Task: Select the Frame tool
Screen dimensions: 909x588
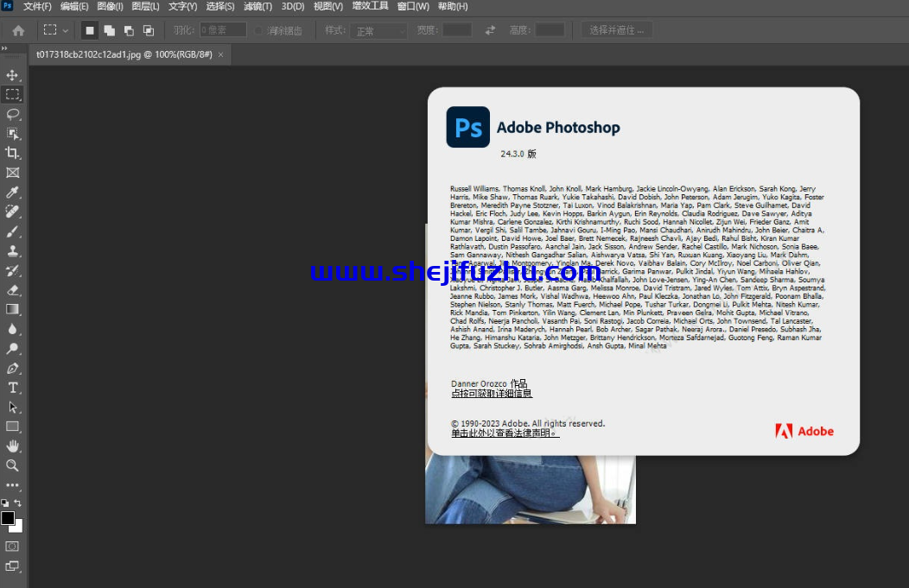Action: [x=12, y=173]
